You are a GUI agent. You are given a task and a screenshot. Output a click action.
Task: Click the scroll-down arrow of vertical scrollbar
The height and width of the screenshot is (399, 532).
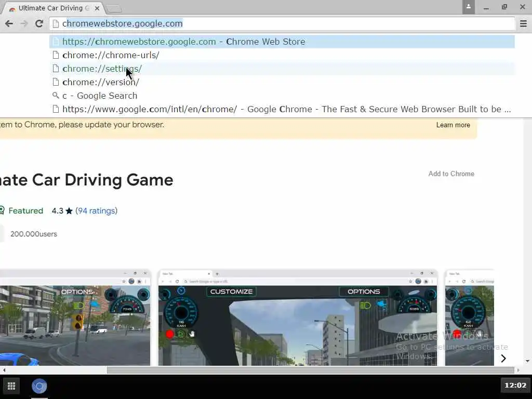pyautogui.click(x=528, y=361)
